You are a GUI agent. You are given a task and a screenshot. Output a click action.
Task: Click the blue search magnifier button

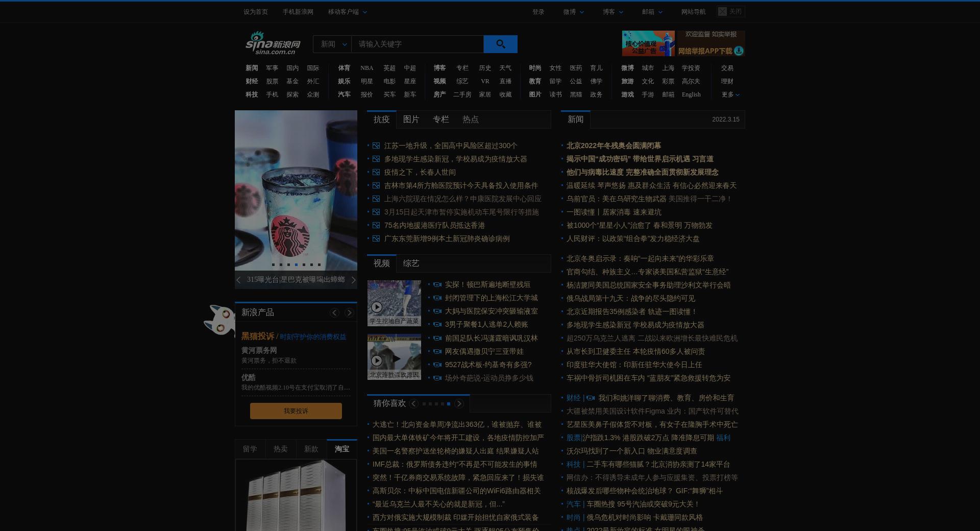tap(500, 44)
